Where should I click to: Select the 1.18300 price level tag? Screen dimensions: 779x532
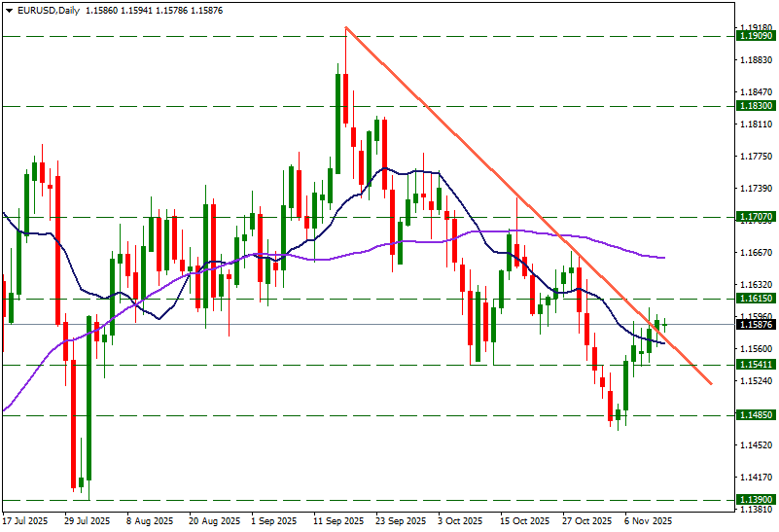[756, 105]
